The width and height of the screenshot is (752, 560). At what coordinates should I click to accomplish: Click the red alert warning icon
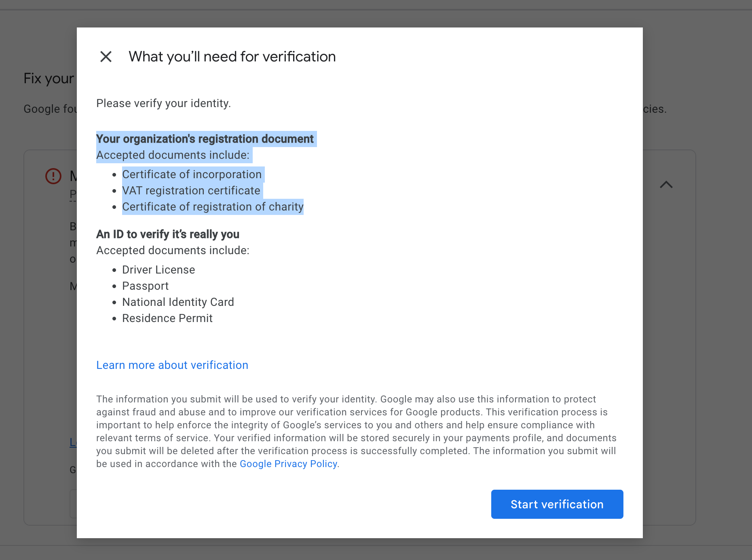(x=53, y=176)
